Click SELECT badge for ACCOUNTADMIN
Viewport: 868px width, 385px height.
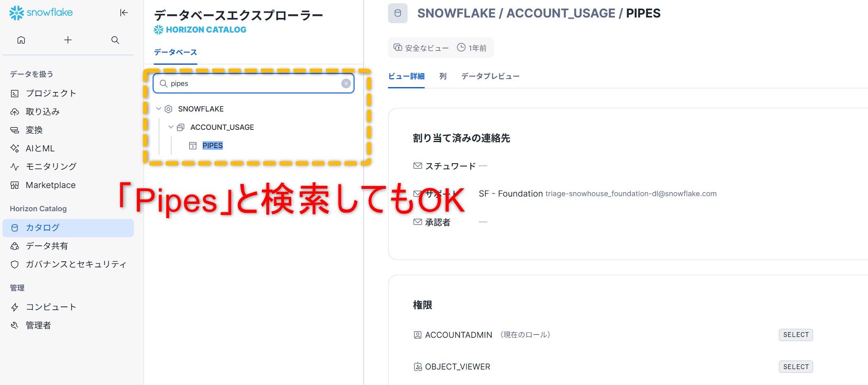[796, 335]
